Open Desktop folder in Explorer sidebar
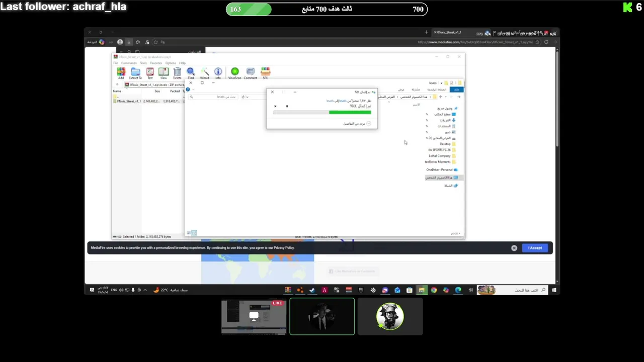 coord(447,144)
